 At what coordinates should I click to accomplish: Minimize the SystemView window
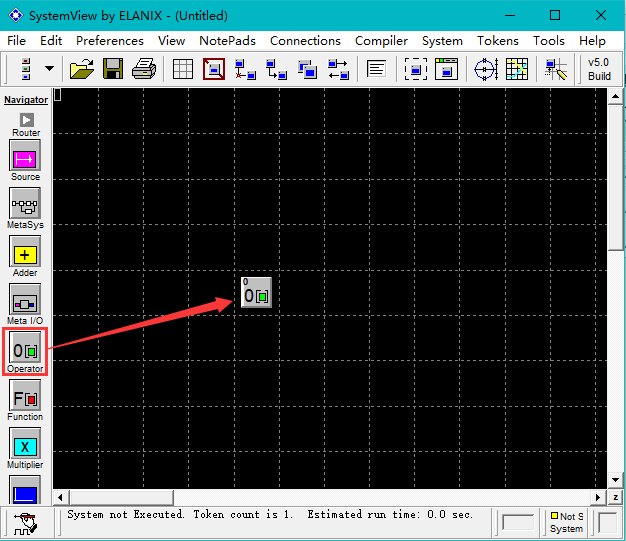[x=510, y=16]
